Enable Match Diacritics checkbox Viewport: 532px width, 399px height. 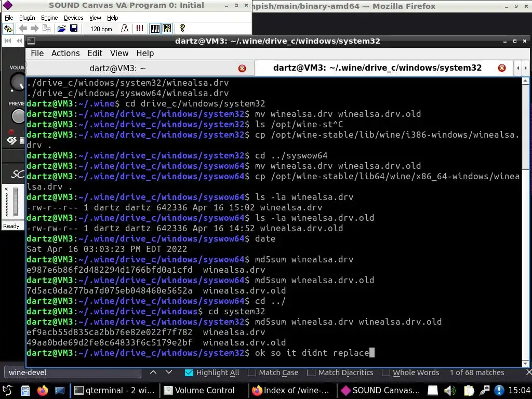(311, 373)
